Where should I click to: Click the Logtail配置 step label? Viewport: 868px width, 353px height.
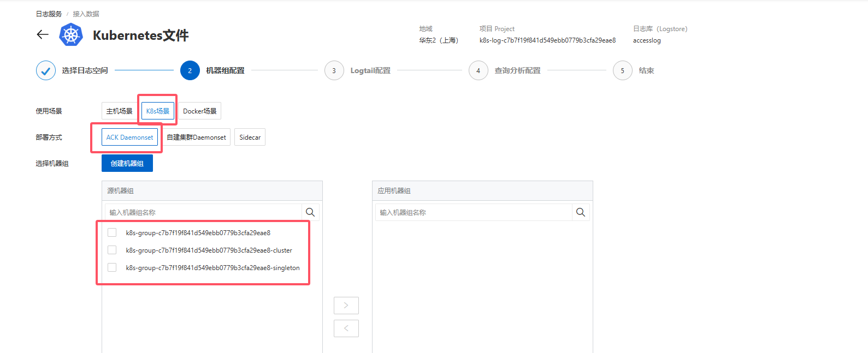pyautogui.click(x=370, y=70)
